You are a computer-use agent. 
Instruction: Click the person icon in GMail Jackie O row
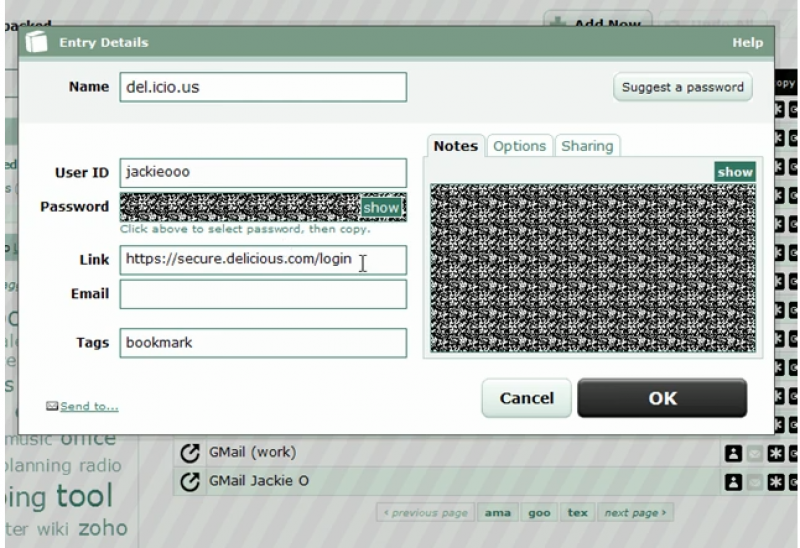pos(732,482)
